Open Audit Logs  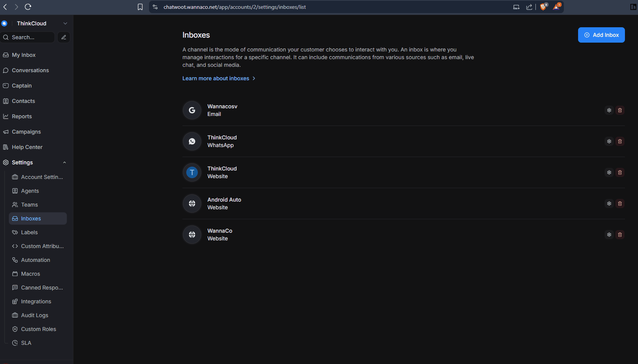click(x=38, y=315)
